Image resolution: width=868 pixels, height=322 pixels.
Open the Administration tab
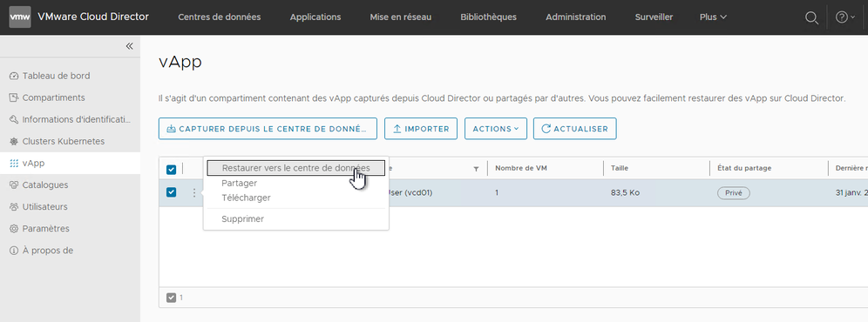(x=576, y=17)
